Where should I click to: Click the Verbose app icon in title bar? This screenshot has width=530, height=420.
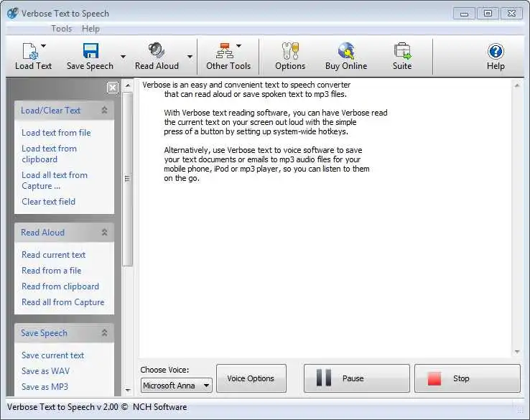pyautogui.click(x=12, y=14)
